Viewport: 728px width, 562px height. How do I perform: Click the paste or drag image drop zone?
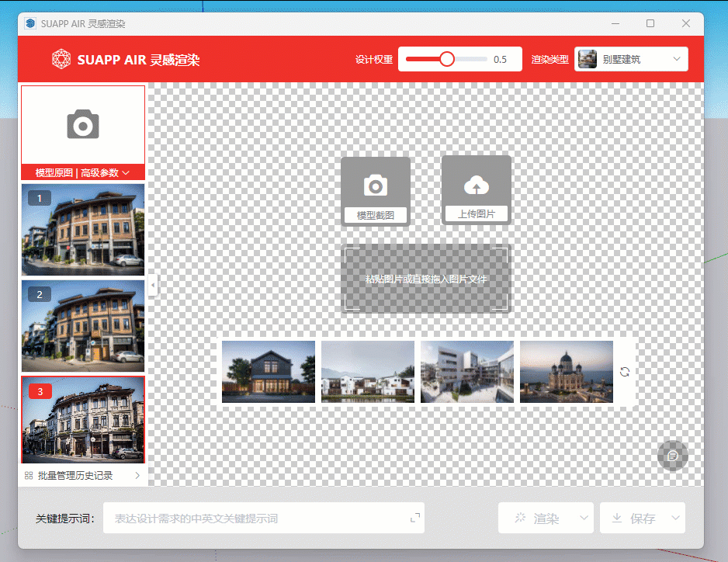pos(426,279)
